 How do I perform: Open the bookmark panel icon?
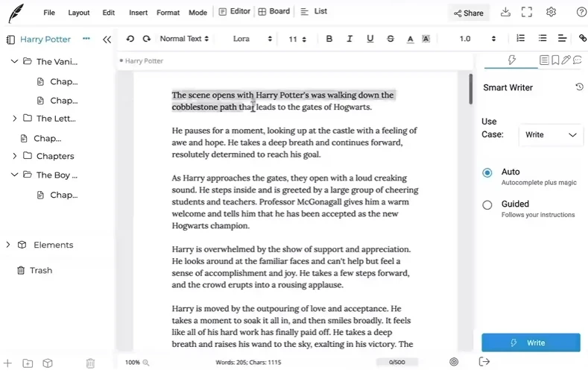tap(555, 60)
